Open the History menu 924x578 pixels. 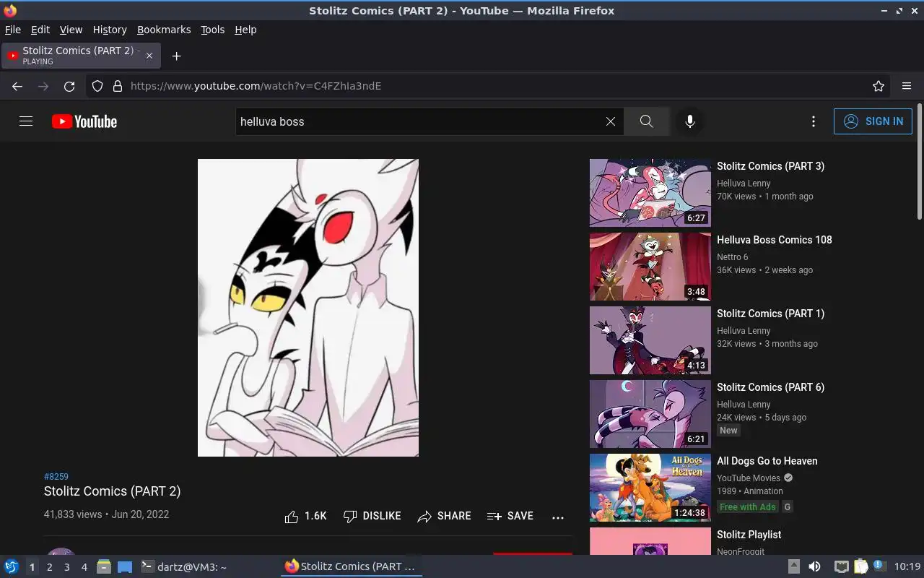pos(110,30)
